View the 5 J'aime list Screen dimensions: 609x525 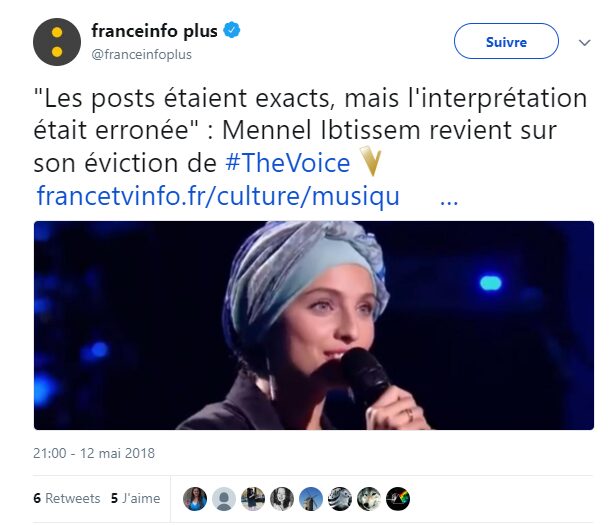(x=136, y=498)
